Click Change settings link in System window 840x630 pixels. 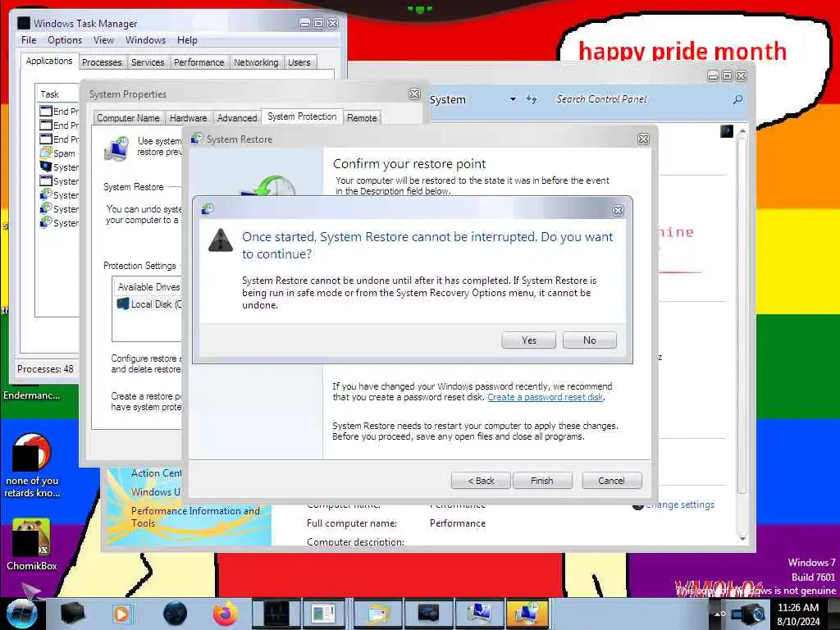click(x=679, y=504)
